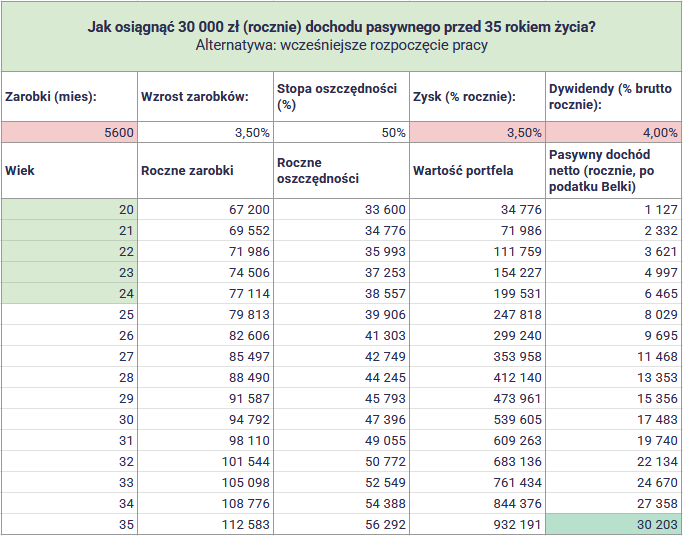Viewport: 683px width, 536px height.
Task: Select portfolio value 932 191 cell
Action: (477, 524)
